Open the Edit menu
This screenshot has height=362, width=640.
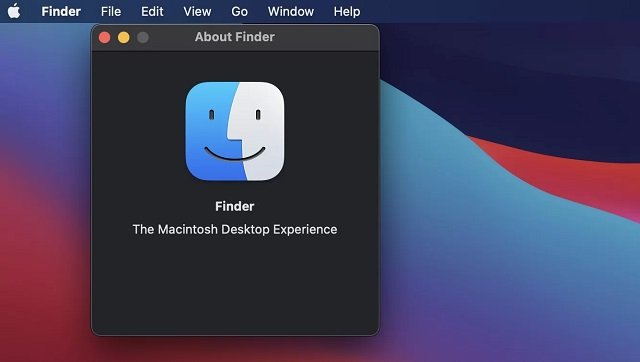point(152,11)
